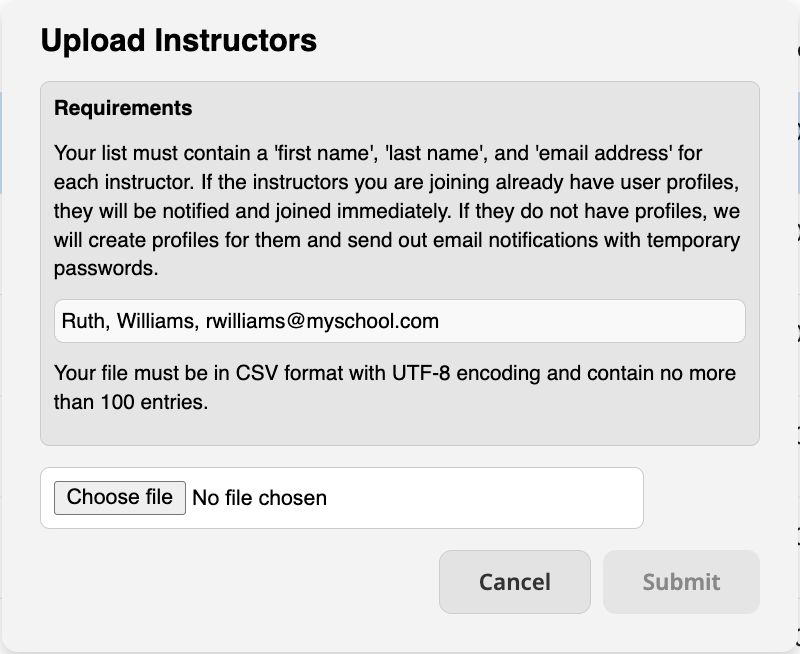Click the 'email address' requirement text
Image resolution: width=800 pixels, height=654 pixels.
click(x=604, y=153)
